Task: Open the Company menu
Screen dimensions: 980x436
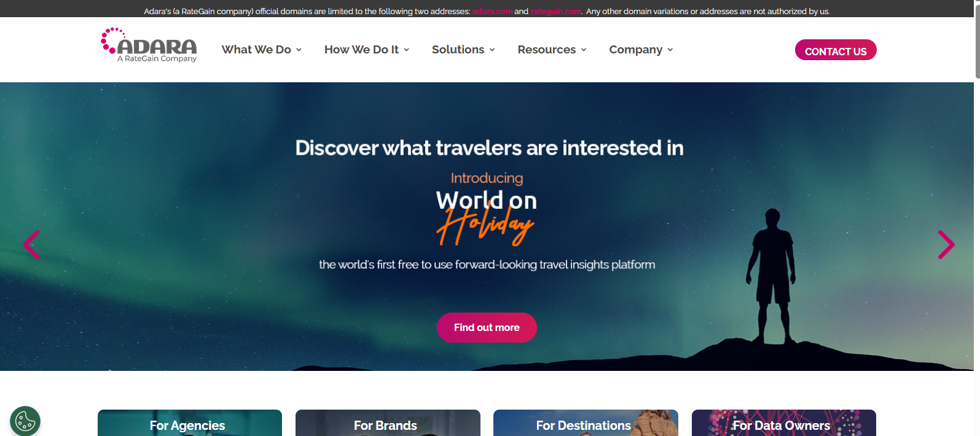Action: (635, 50)
